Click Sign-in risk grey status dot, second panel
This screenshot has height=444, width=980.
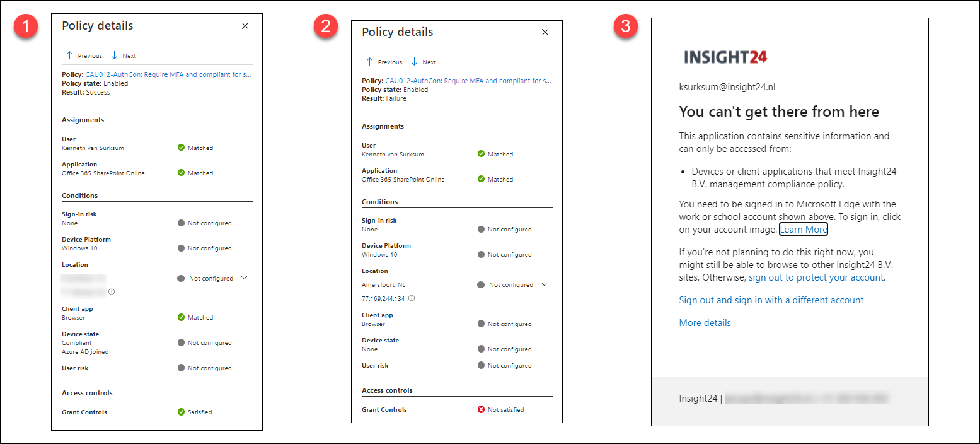[481, 229]
